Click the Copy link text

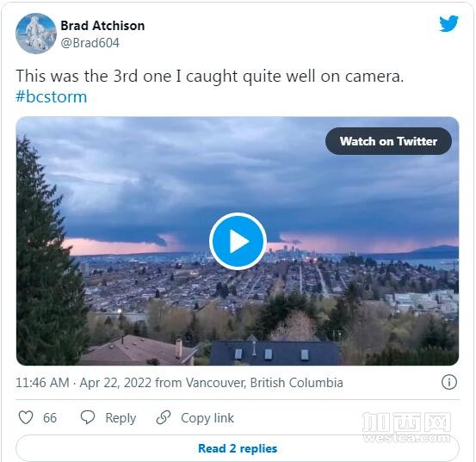click(x=207, y=418)
